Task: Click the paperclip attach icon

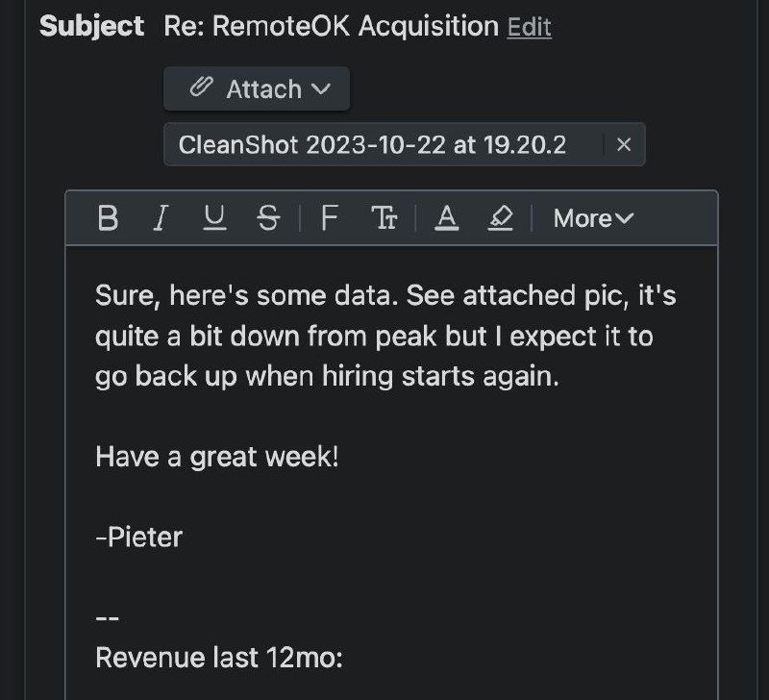Action: [x=201, y=87]
